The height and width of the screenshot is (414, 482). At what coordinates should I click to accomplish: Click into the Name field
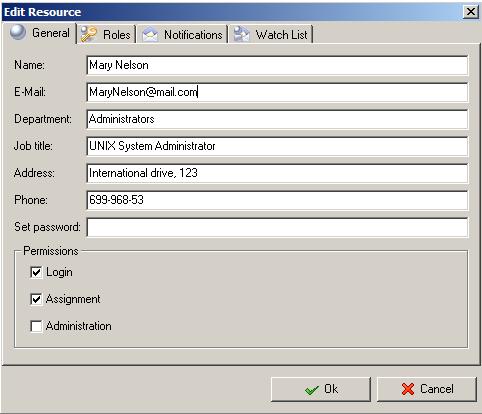pyautogui.click(x=277, y=65)
